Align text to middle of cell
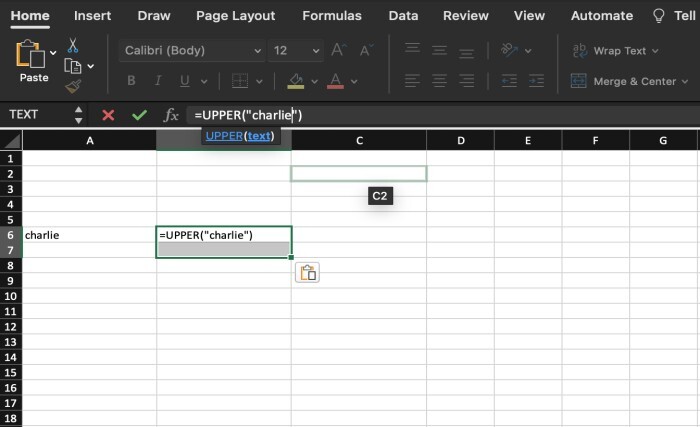 (439, 50)
